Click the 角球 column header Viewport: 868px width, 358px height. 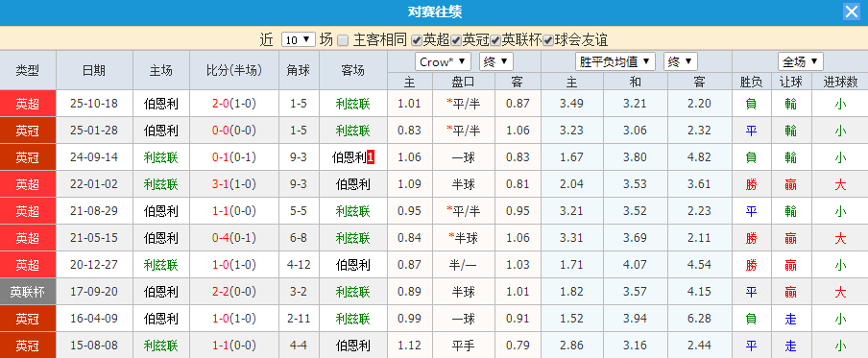299,70
